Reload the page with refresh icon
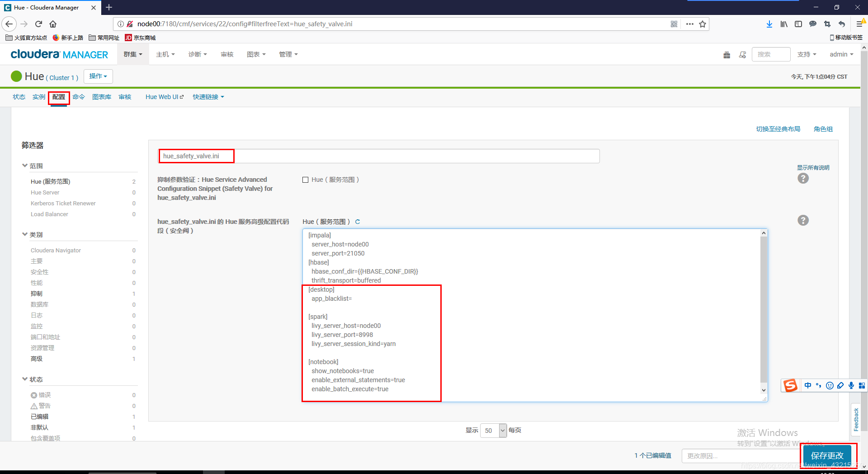The height and width of the screenshot is (474, 868). coord(38,24)
